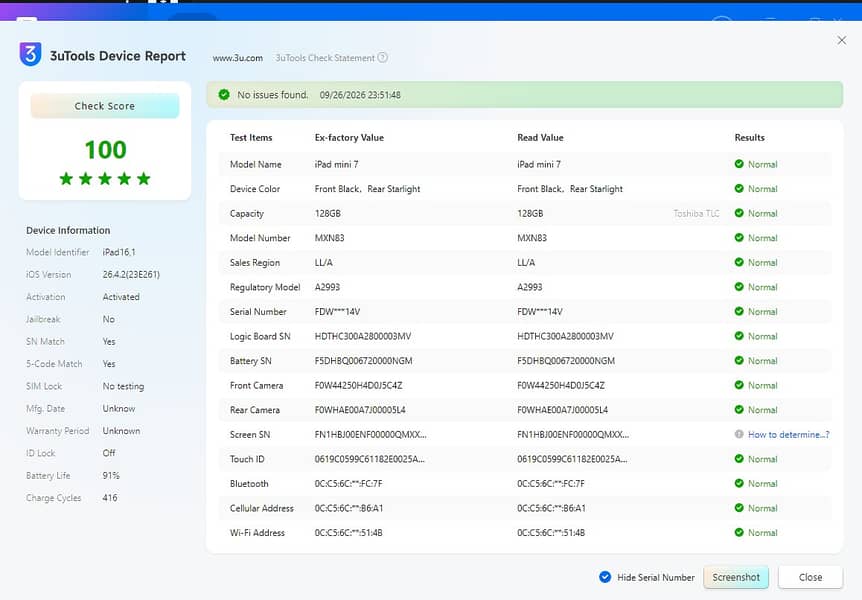Click the Ex-factory Regulatory Model A2993

coord(327,287)
